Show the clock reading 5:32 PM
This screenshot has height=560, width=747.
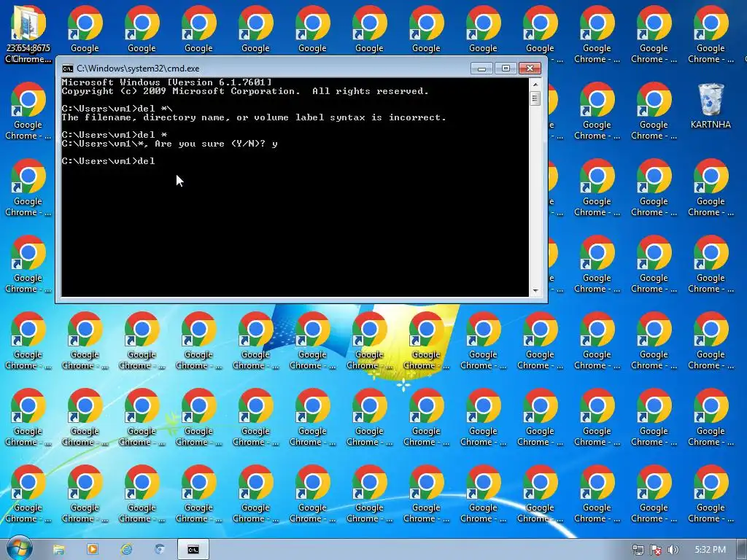tap(710, 550)
